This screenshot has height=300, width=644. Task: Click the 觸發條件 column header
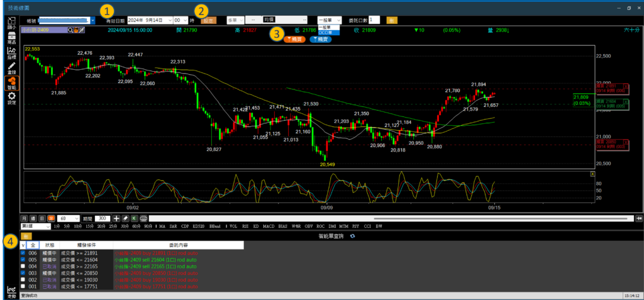click(86, 245)
